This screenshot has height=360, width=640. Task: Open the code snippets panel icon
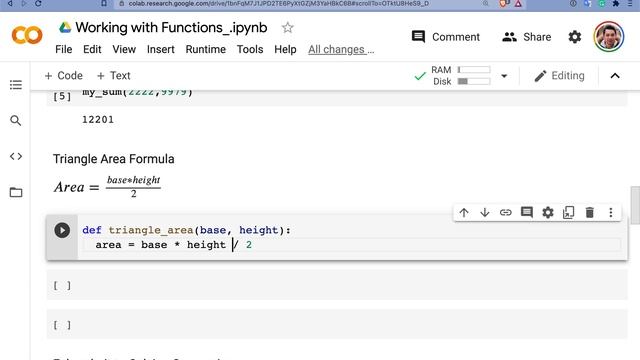click(x=16, y=156)
